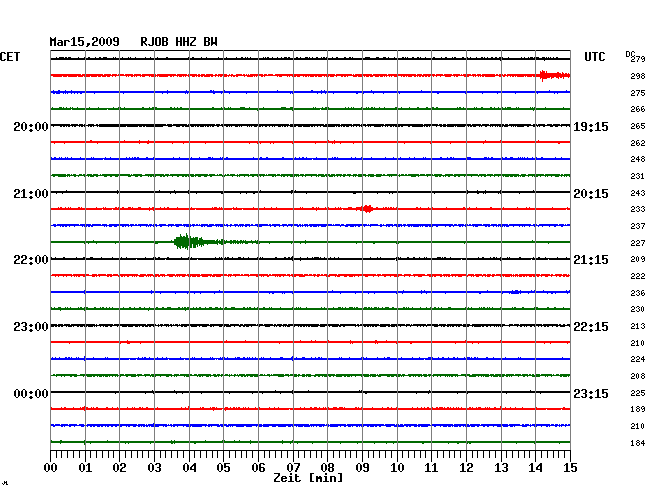Click the 23:00 CET time label
Screen dimensions: 650x494
31,327
